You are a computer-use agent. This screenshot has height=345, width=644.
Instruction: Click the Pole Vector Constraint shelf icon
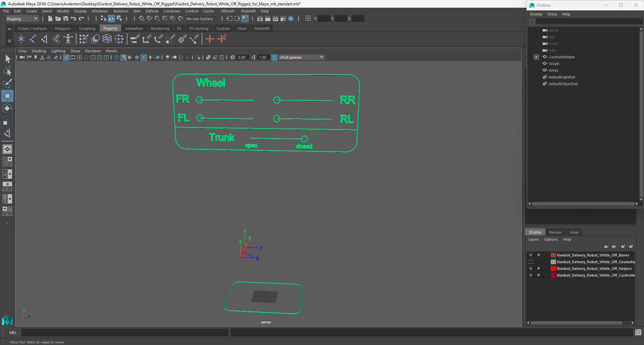(194, 39)
